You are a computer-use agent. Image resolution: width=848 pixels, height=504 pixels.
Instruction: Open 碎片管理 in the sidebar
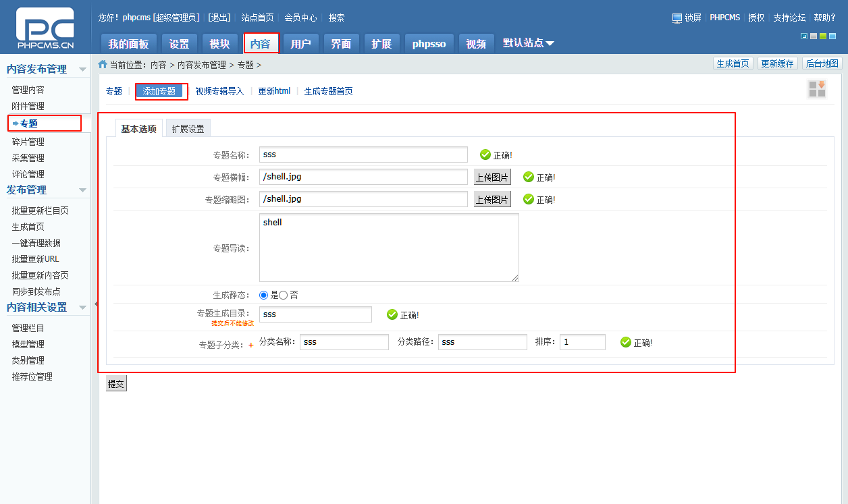click(28, 142)
